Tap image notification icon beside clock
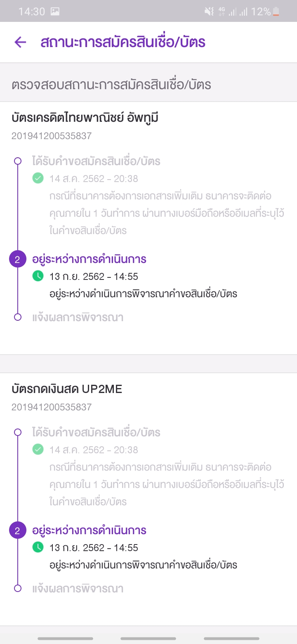 (x=55, y=12)
